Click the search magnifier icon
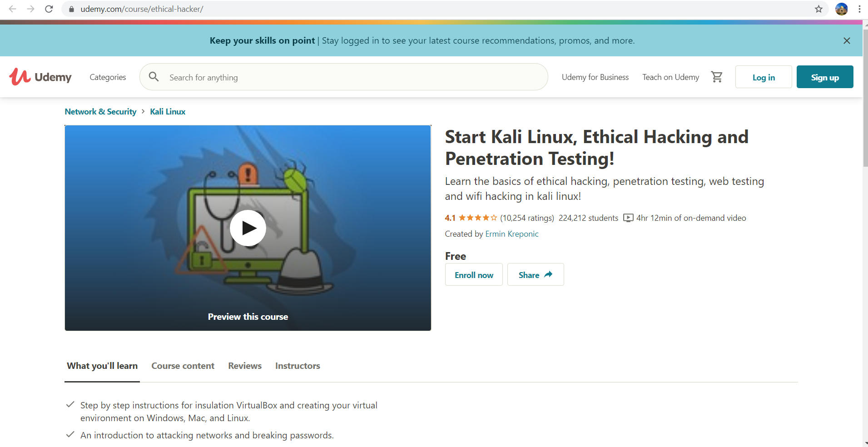This screenshot has height=447, width=868. tap(154, 77)
